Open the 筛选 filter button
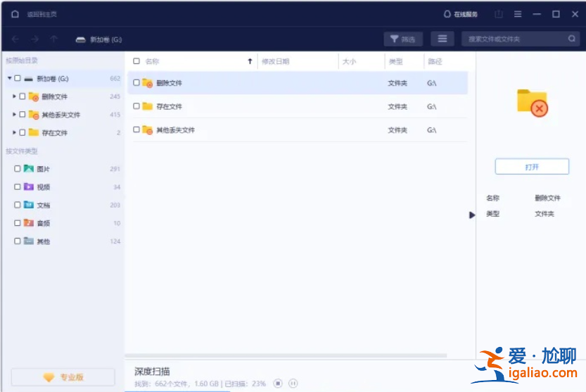Screen dimensions: 586x392 coord(403,39)
